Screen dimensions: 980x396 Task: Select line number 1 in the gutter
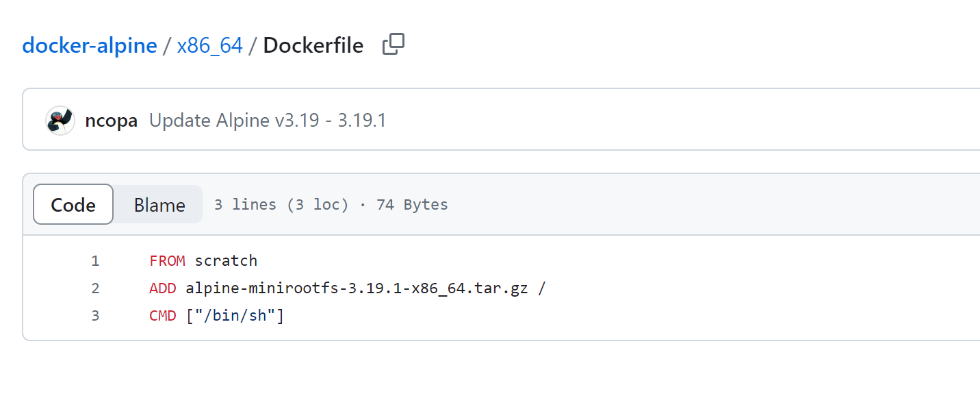[95, 260]
